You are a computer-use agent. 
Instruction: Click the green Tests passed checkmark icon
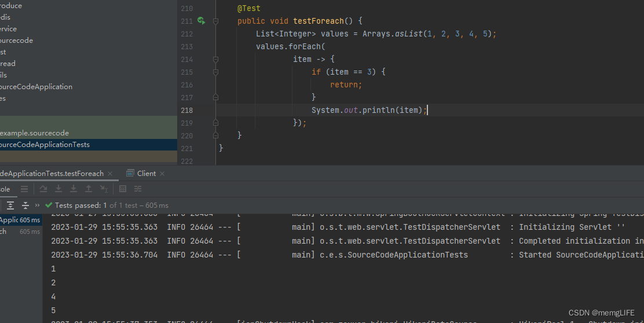49,205
